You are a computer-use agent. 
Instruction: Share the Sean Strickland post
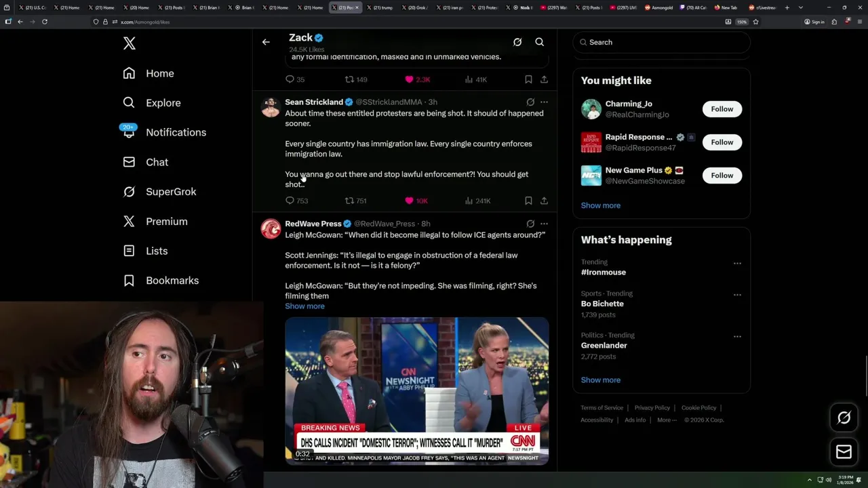(544, 201)
